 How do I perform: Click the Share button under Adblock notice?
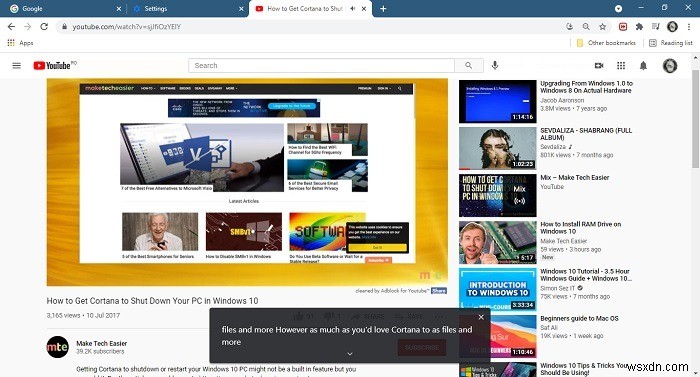pyautogui.click(x=439, y=291)
